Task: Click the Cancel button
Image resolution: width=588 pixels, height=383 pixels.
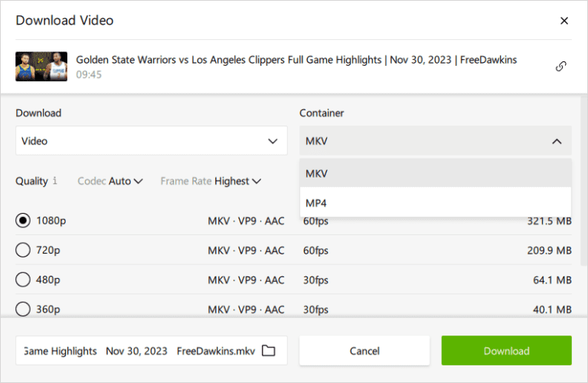Action: 364,351
